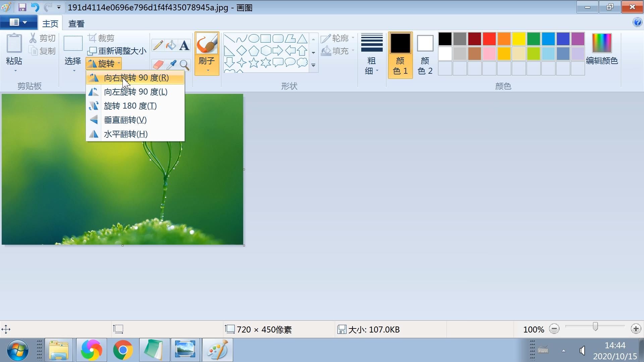The height and width of the screenshot is (362, 644).
Task: Select the Magnifier tool
Action: (x=184, y=64)
